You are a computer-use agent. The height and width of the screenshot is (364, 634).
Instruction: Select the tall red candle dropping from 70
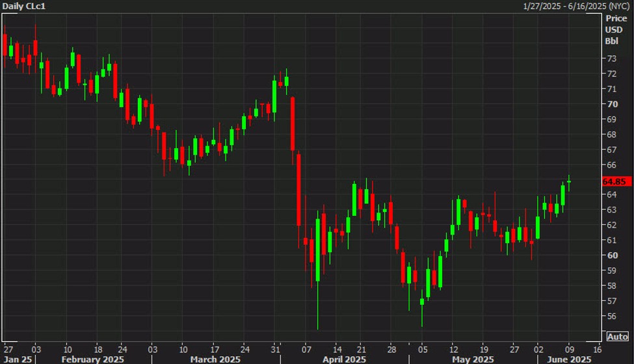(x=293, y=123)
